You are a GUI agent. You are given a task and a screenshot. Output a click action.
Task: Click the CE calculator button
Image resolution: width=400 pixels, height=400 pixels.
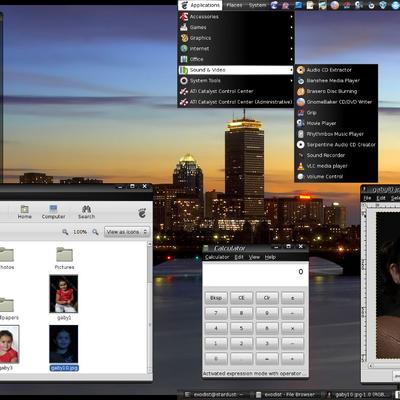coord(241,298)
